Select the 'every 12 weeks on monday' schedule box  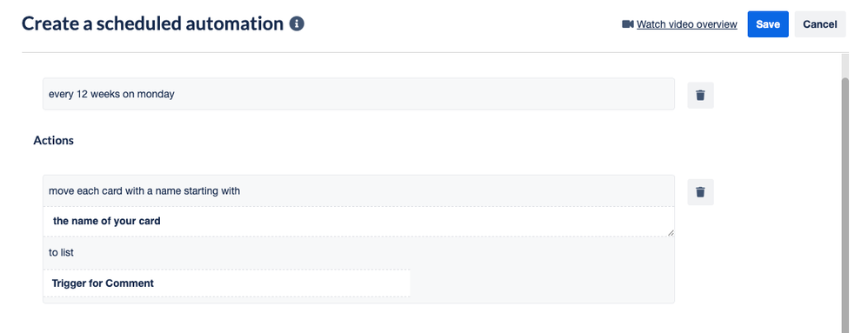358,94
